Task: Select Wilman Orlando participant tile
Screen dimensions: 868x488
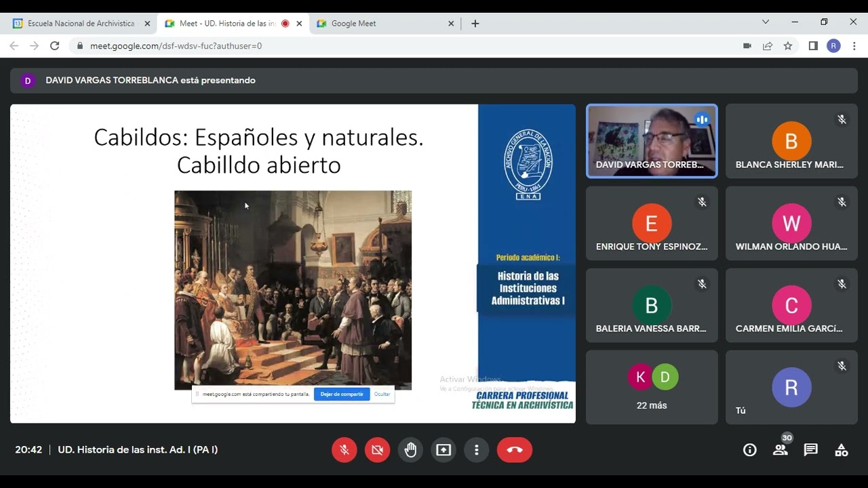Action: tap(791, 223)
